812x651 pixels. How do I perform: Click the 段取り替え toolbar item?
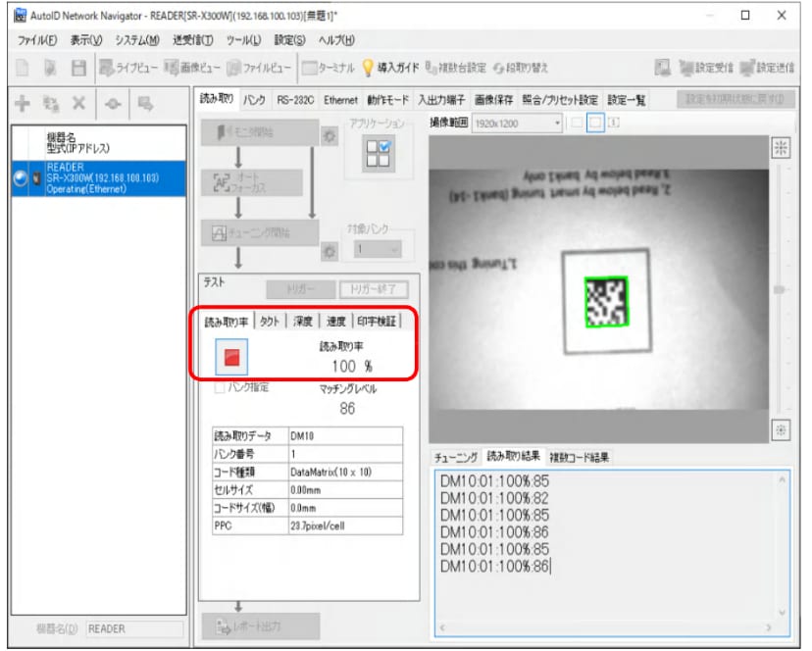point(521,68)
